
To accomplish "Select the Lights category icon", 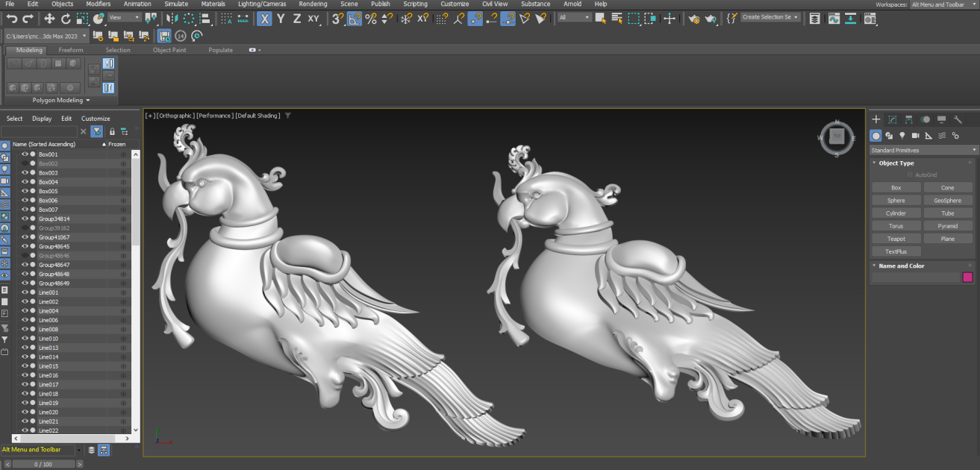I will pyautogui.click(x=902, y=136).
